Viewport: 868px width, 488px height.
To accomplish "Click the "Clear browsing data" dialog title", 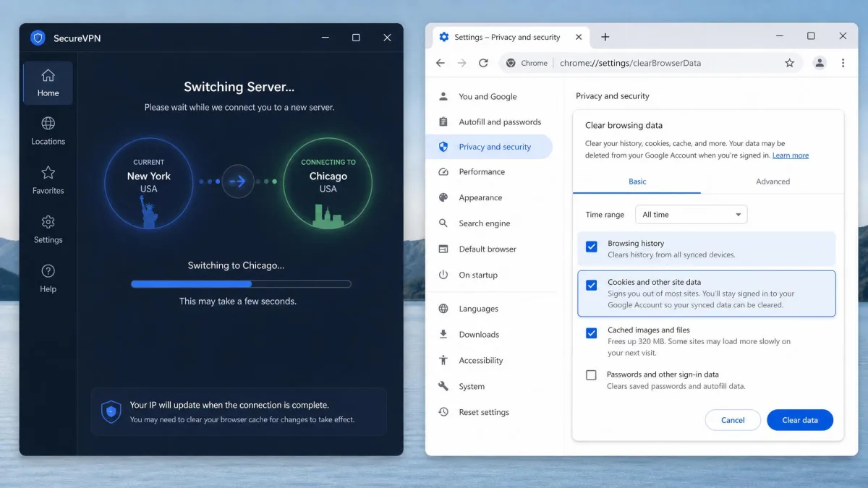I will click(624, 125).
